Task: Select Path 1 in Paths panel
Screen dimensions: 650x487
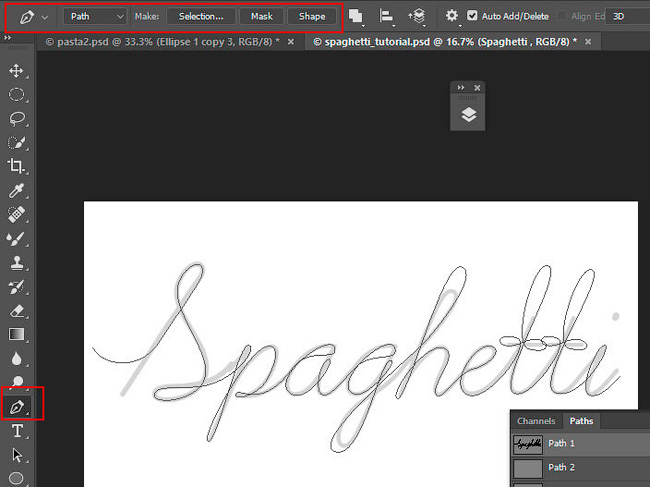Action: click(x=580, y=443)
